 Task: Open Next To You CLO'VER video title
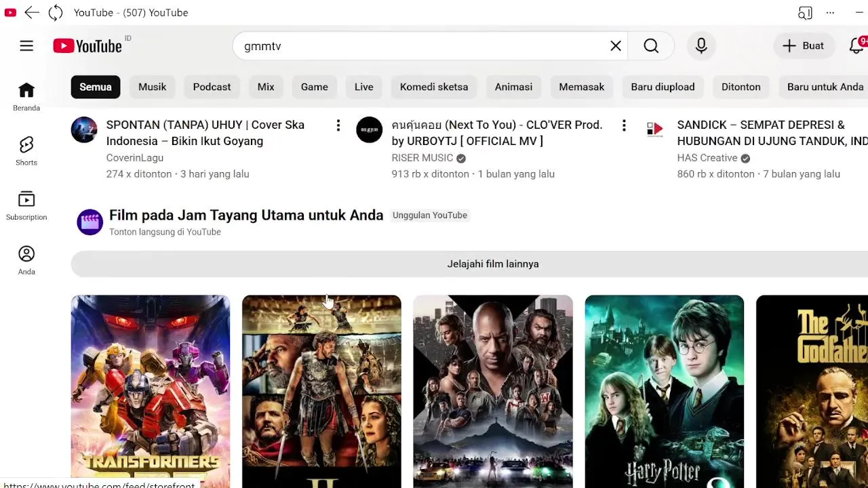(x=497, y=133)
